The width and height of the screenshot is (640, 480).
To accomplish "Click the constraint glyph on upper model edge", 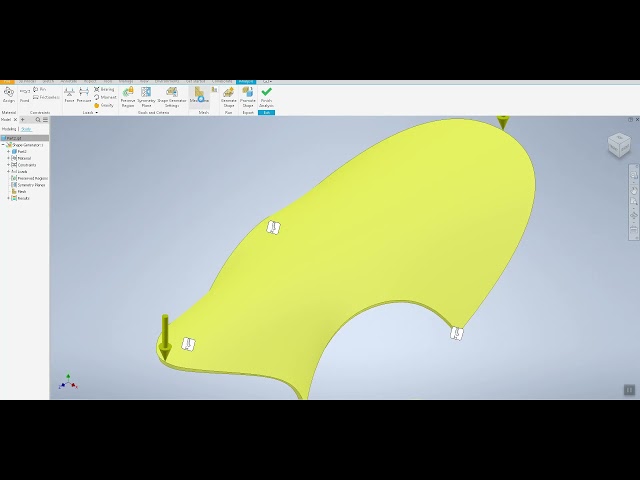I will [x=273, y=227].
